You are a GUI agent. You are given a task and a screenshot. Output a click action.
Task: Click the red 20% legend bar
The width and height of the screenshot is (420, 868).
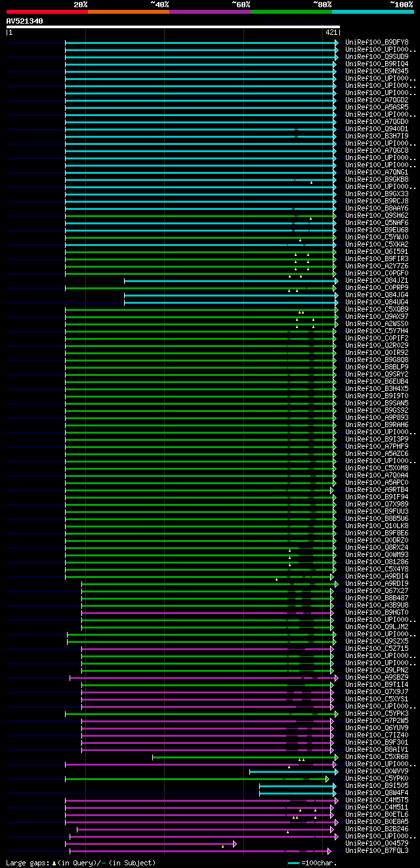(47, 12)
